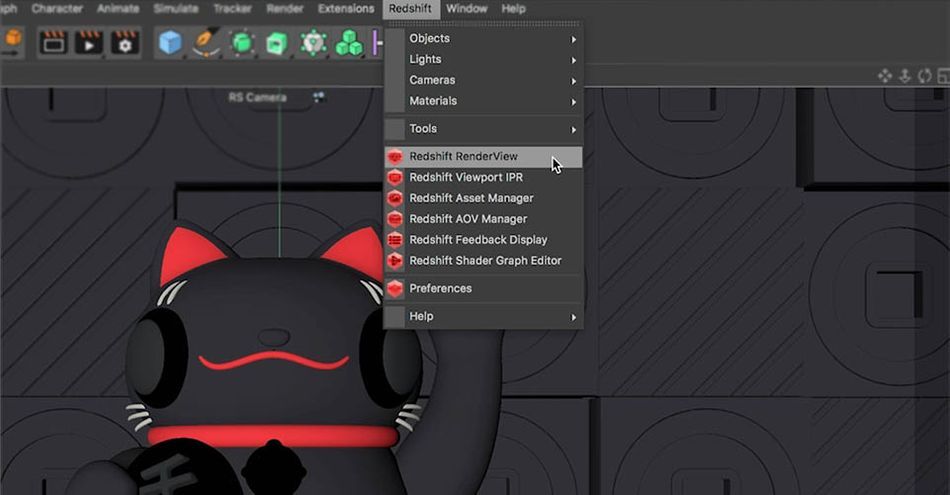
Task: Click the Feedback Display list icon
Action: pyautogui.click(x=395, y=240)
